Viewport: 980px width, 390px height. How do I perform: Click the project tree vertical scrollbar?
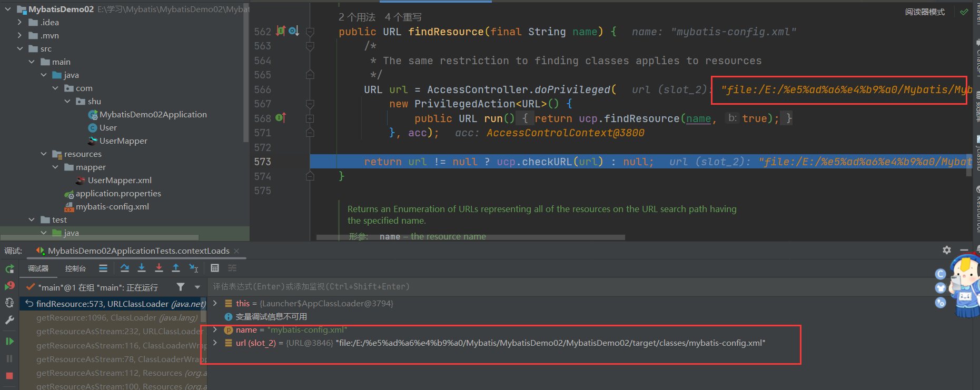click(x=246, y=73)
